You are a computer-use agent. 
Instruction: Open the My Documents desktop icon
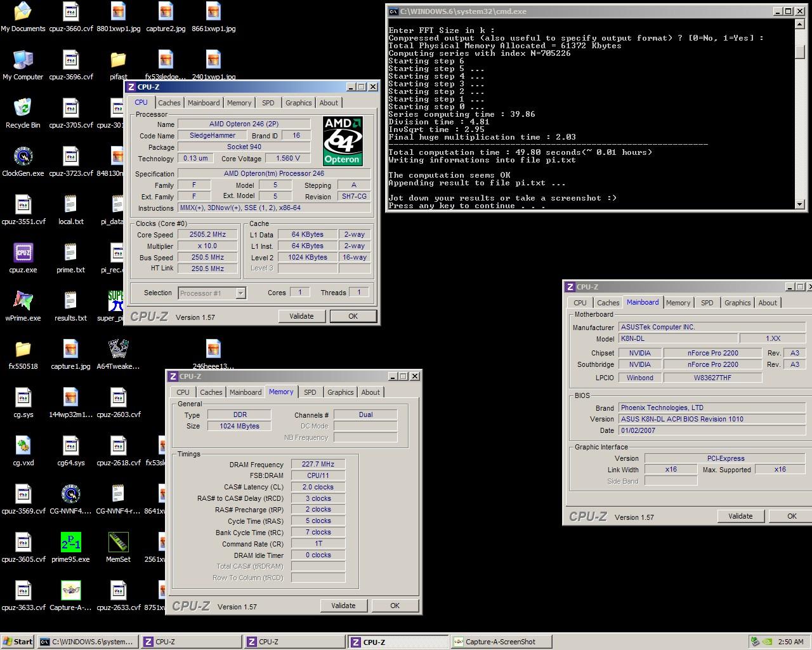pyautogui.click(x=23, y=17)
